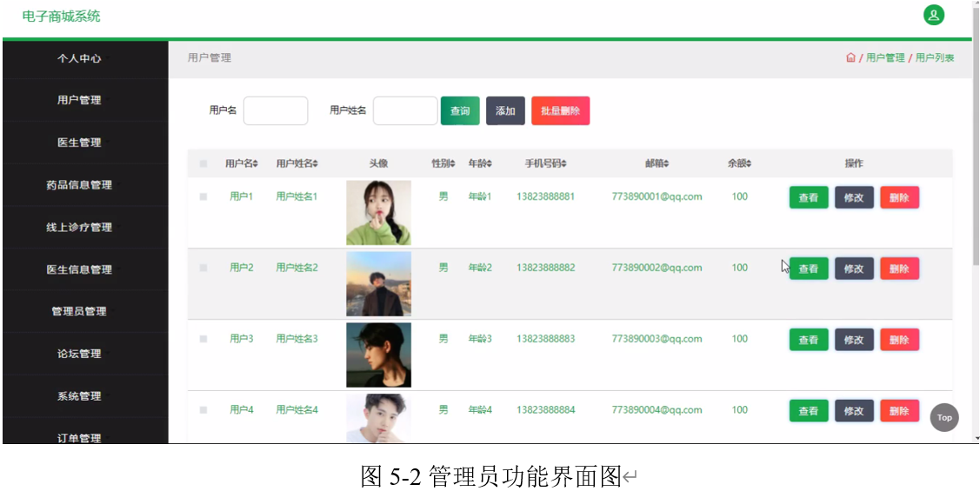This screenshot has height=491, width=980.
Task: Click the name 用户姓名1
Action: click(x=297, y=196)
